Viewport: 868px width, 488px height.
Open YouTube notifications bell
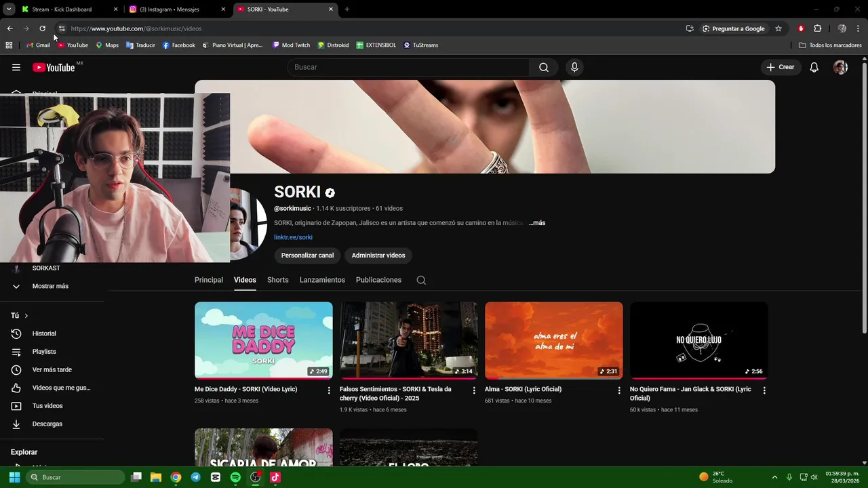tap(814, 67)
